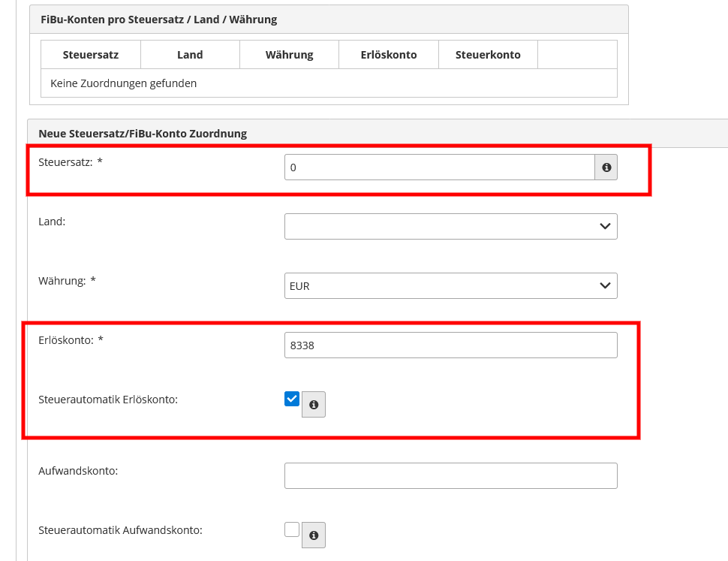The height and width of the screenshot is (561, 728).
Task: Click Währung column header in table
Action: click(289, 55)
